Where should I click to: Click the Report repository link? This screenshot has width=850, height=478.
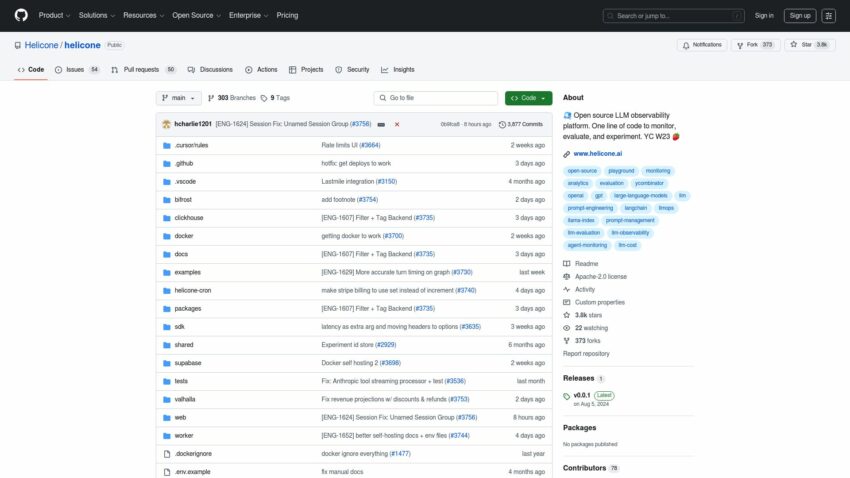(x=586, y=353)
